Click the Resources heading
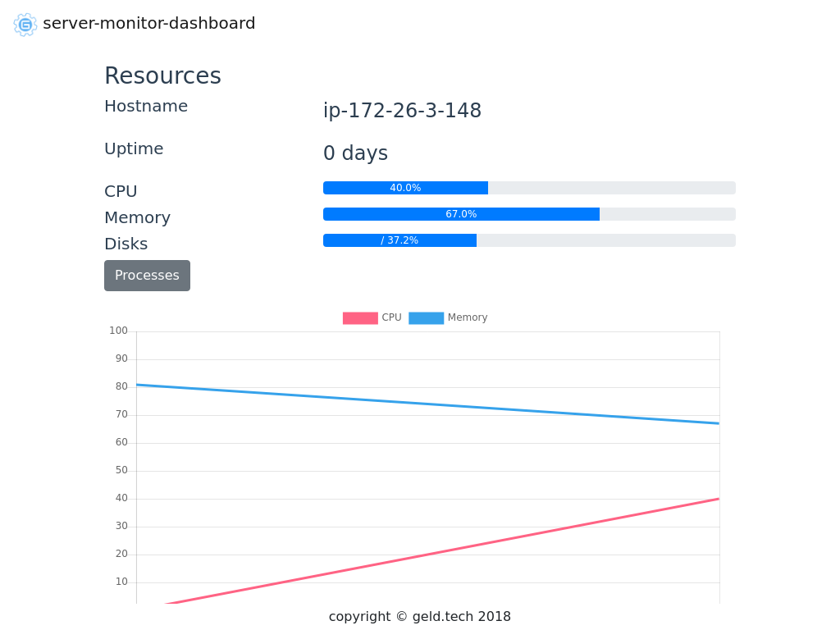The image size is (840, 630). tap(162, 75)
